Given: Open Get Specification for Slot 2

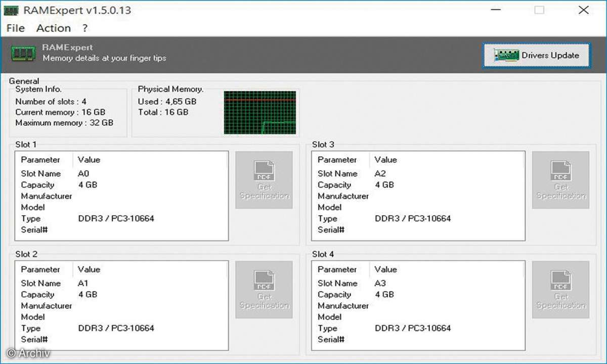Looking at the screenshot, I should coord(264,290).
